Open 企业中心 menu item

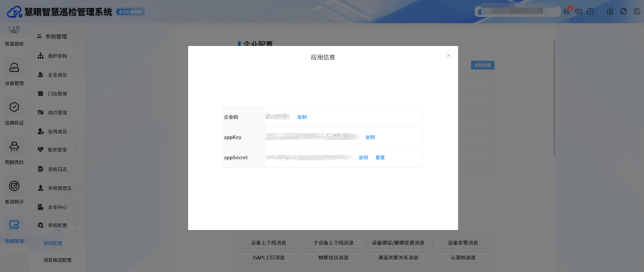[57, 207]
